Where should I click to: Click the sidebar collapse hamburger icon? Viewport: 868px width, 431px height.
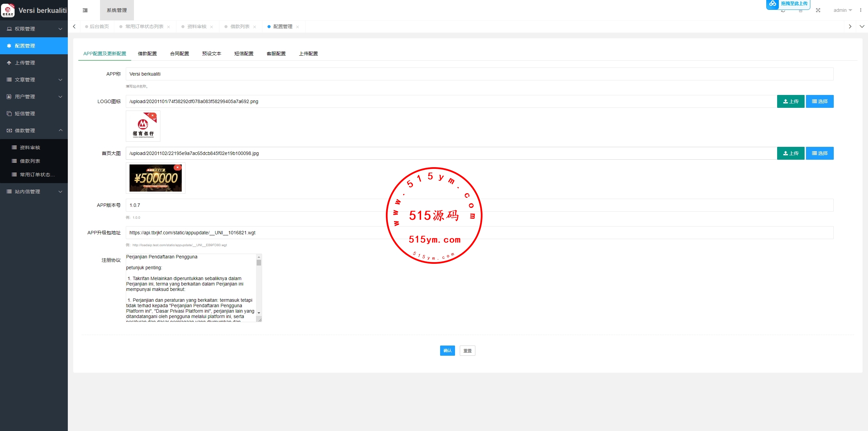tap(85, 10)
